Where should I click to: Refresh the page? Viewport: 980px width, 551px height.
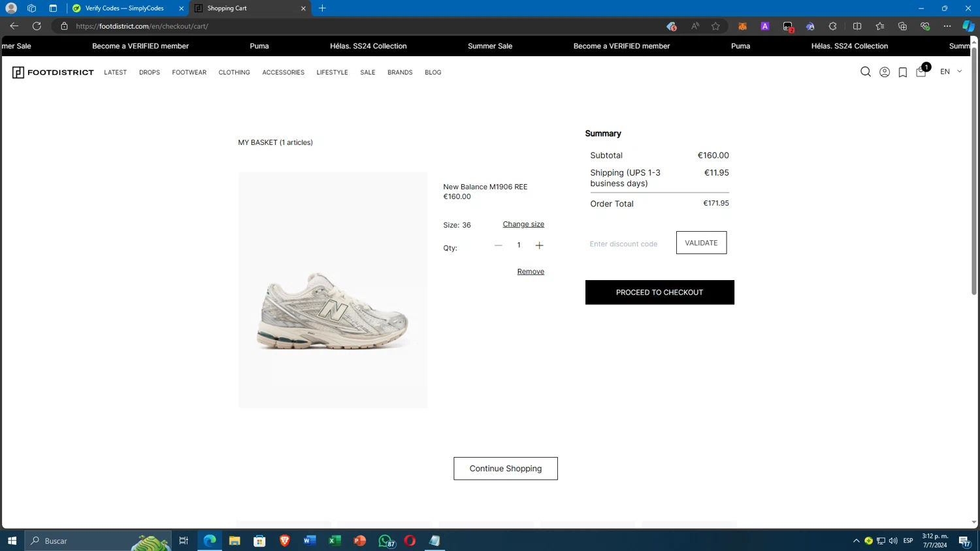point(37,26)
